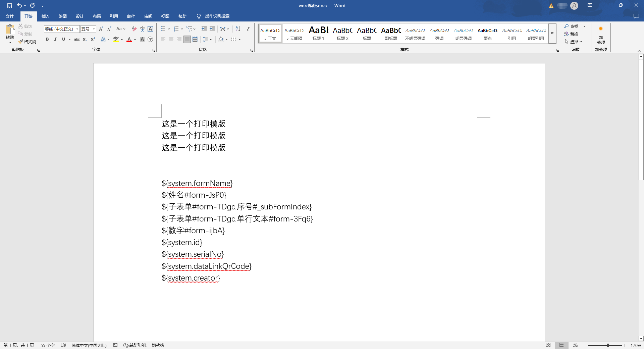Screen dimensions: 644x349
Task: Switch to the Insert (插入) tab
Action: pos(45,16)
